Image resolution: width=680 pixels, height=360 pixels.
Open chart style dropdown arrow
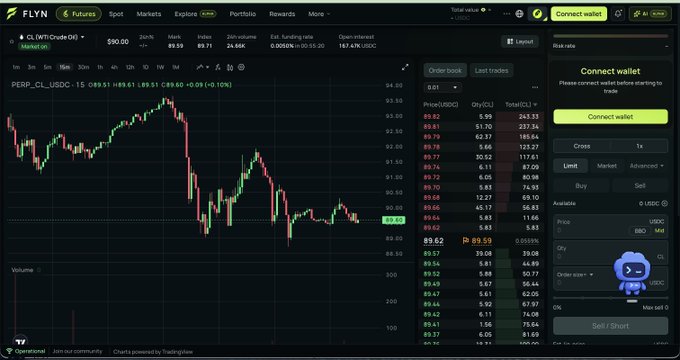coord(208,67)
